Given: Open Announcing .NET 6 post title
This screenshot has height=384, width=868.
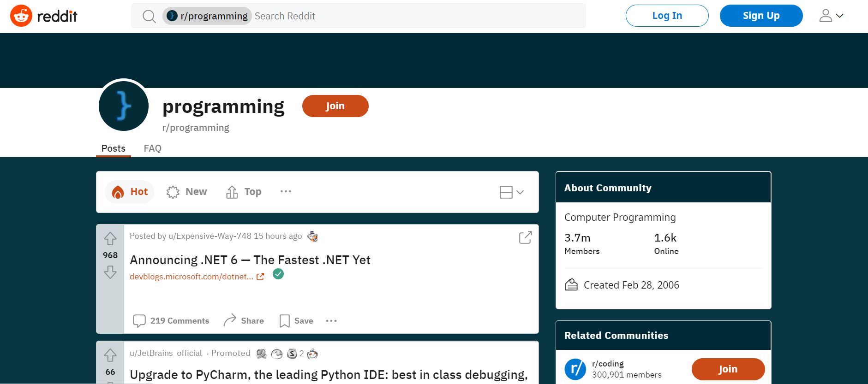Looking at the screenshot, I should [250, 260].
